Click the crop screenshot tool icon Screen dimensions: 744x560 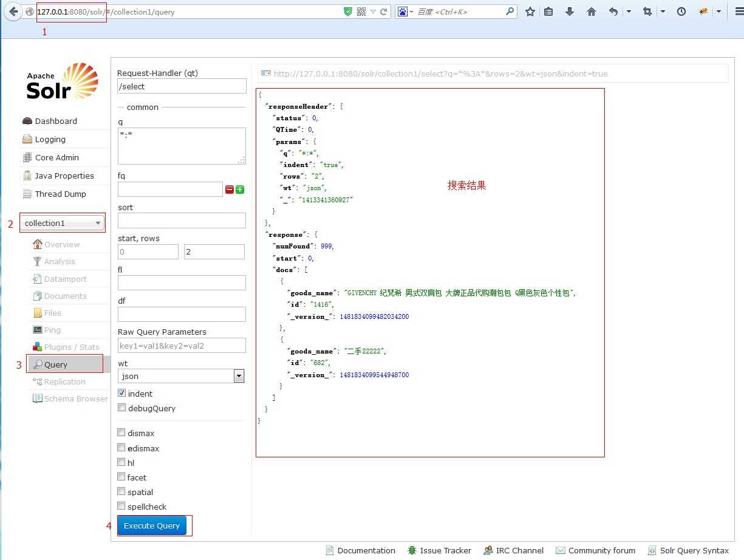pyautogui.click(x=647, y=12)
